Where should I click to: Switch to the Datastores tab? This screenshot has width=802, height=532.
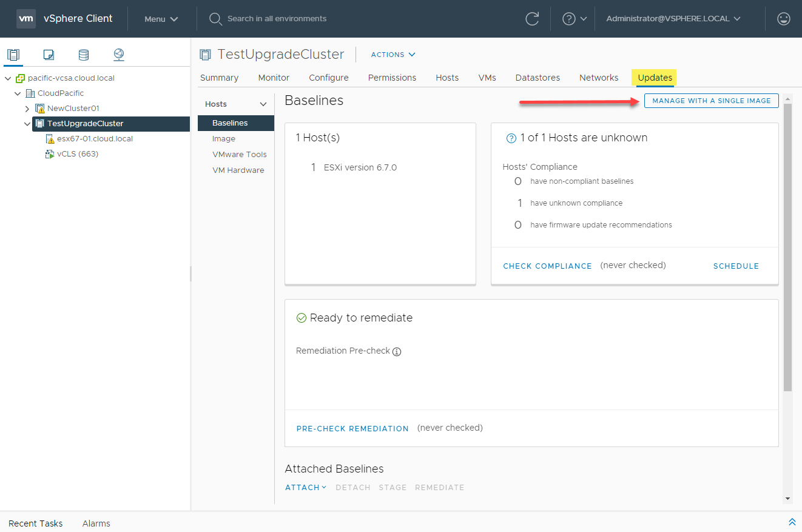point(537,78)
